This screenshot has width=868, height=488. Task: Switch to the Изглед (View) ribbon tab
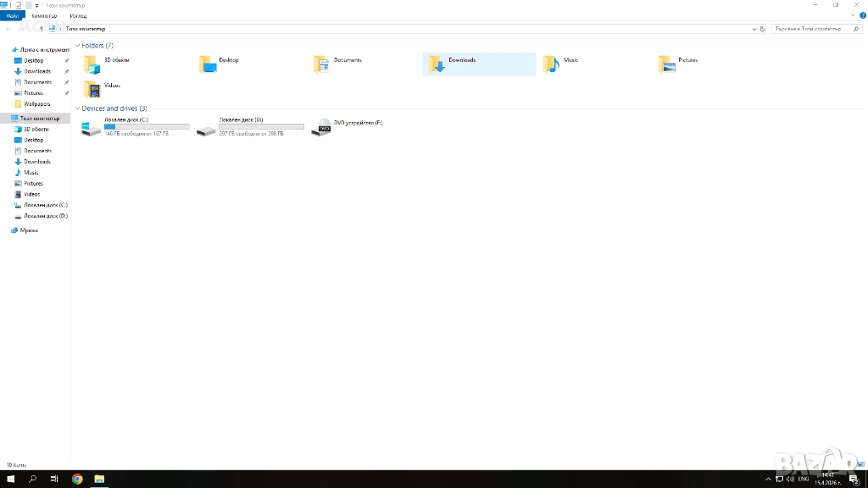pos(78,16)
